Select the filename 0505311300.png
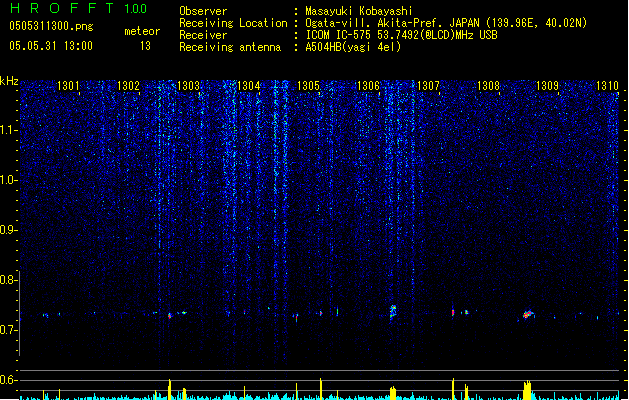Viewport: 629px width, 400px height. coord(51,26)
